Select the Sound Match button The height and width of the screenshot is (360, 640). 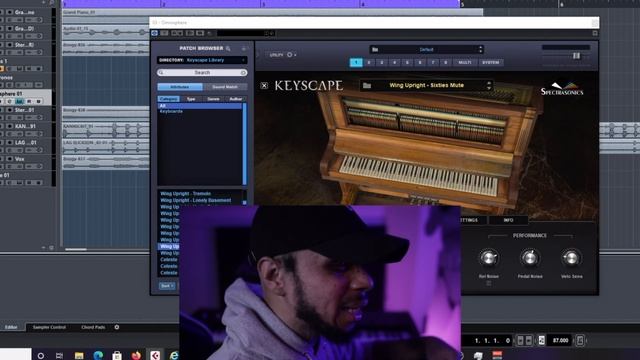tap(225, 87)
